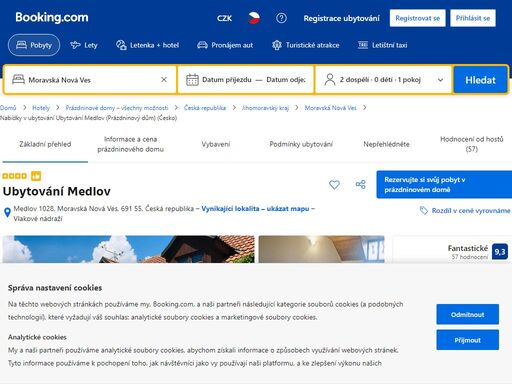The width and height of the screenshot is (512, 384).
Task: Edit destination field Moravská Nová Ves
Action: click(90, 80)
